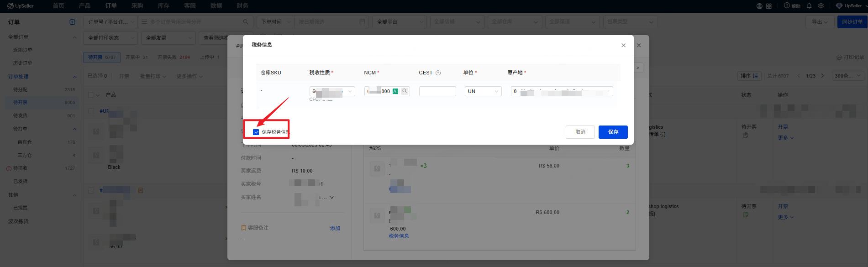Viewport: 868px width, 267px height.
Task: Click the green AI icon in NCM field
Action: click(395, 91)
